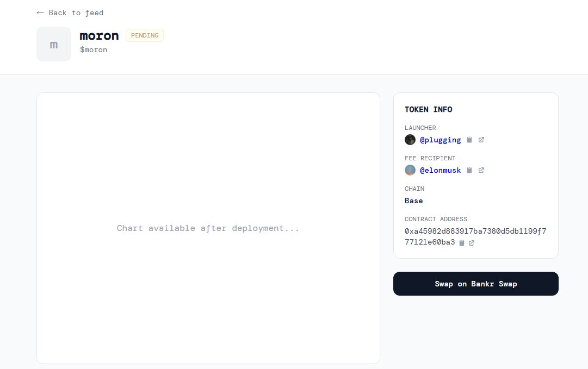The image size is (588, 369).
Task: Click the CHAIN label
Action: point(414,189)
